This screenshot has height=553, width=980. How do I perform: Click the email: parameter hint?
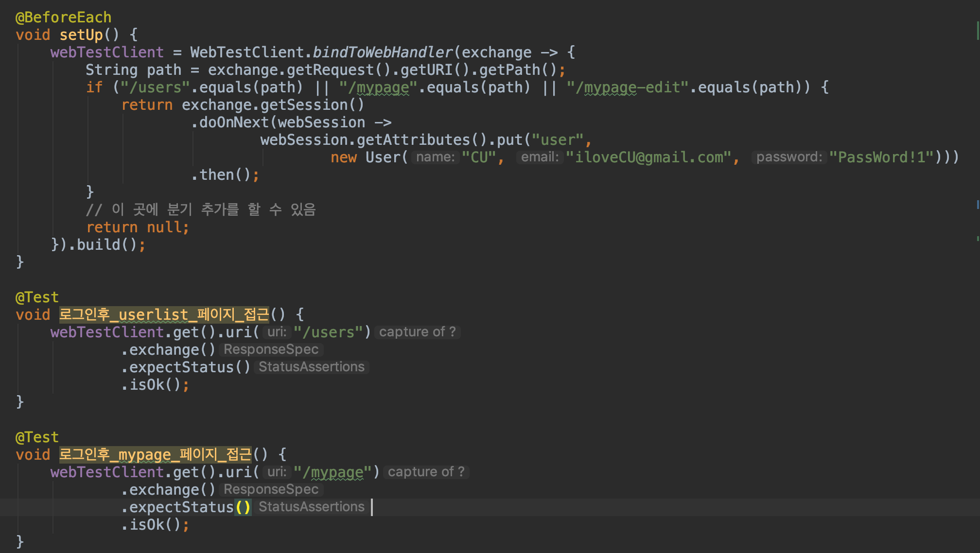(540, 157)
